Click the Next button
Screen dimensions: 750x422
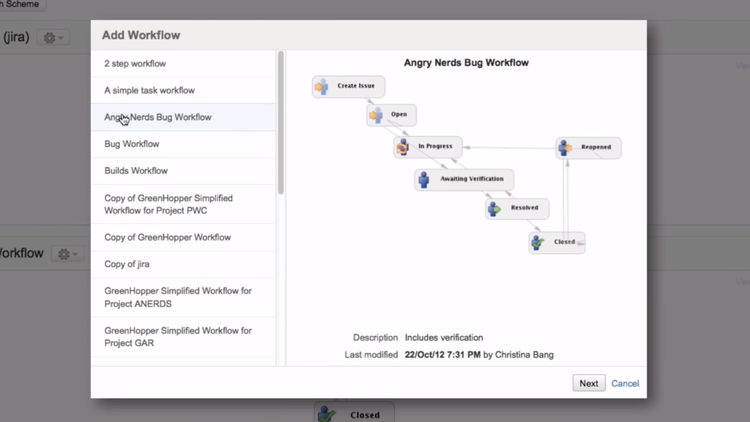tap(589, 383)
